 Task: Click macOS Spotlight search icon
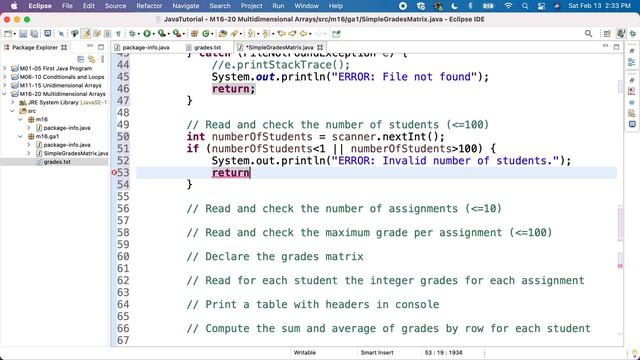pyautogui.click(x=525, y=6)
